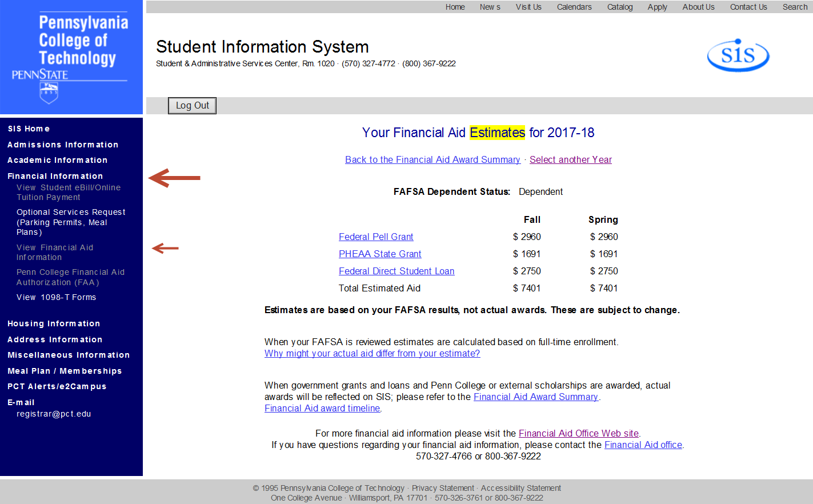Select View Financial Aid Information in sidebar
Screen dimensions: 813x504
click(x=54, y=252)
